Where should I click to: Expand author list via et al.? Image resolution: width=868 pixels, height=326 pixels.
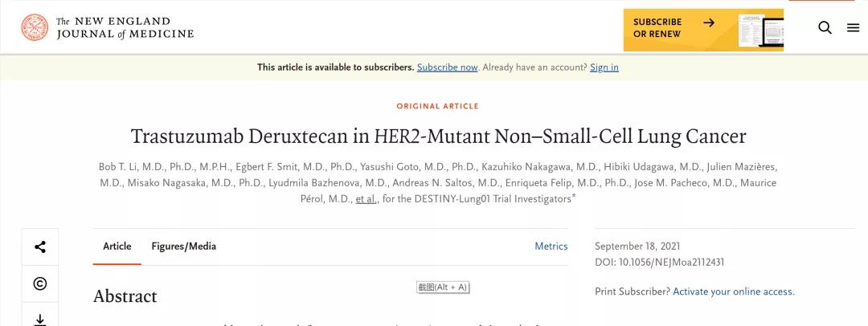366,199
